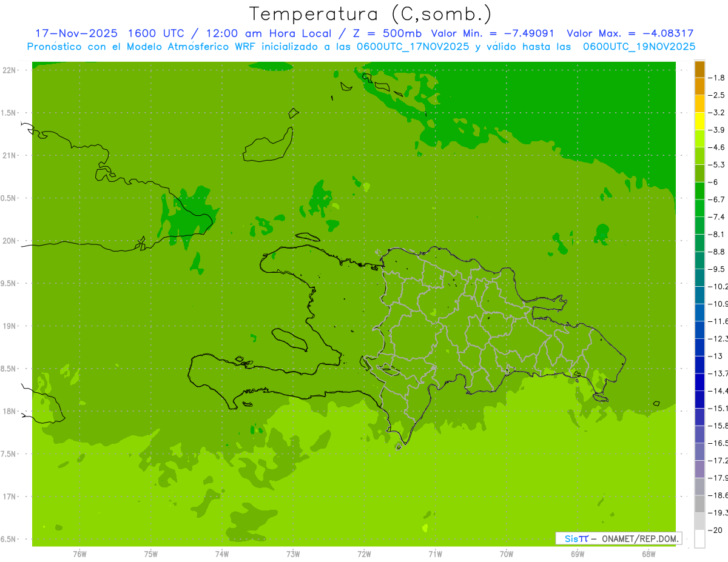The image size is (728, 562).
Task: Click the 'Sisπ – ONAMET/REP.DOM.' credit box
Action: [618, 538]
